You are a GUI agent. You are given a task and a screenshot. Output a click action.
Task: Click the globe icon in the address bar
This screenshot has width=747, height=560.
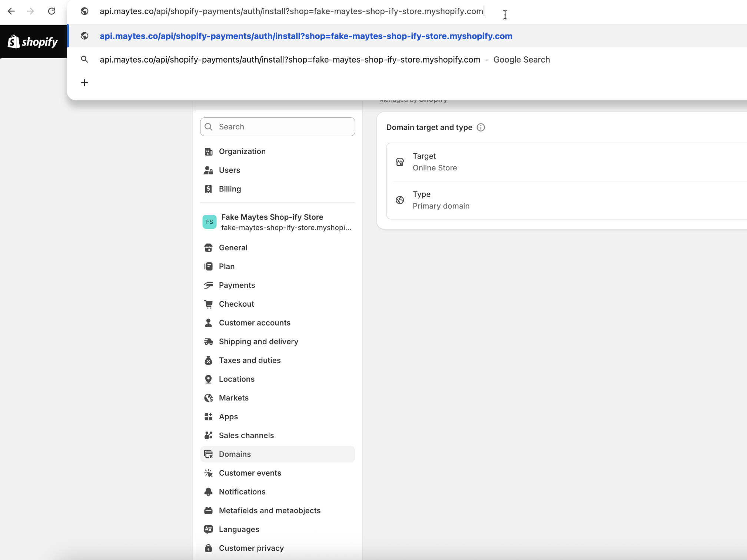(x=84, y=11)
